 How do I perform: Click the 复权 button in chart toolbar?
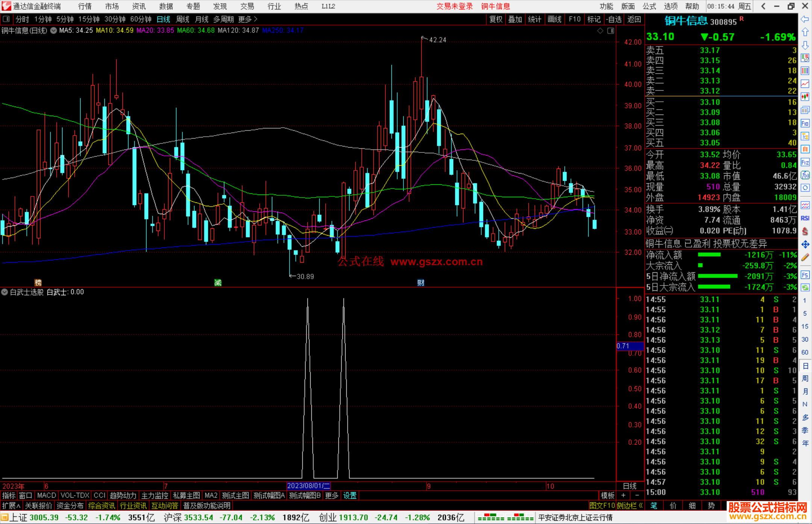pyautogui.click(x=496, y=19)
